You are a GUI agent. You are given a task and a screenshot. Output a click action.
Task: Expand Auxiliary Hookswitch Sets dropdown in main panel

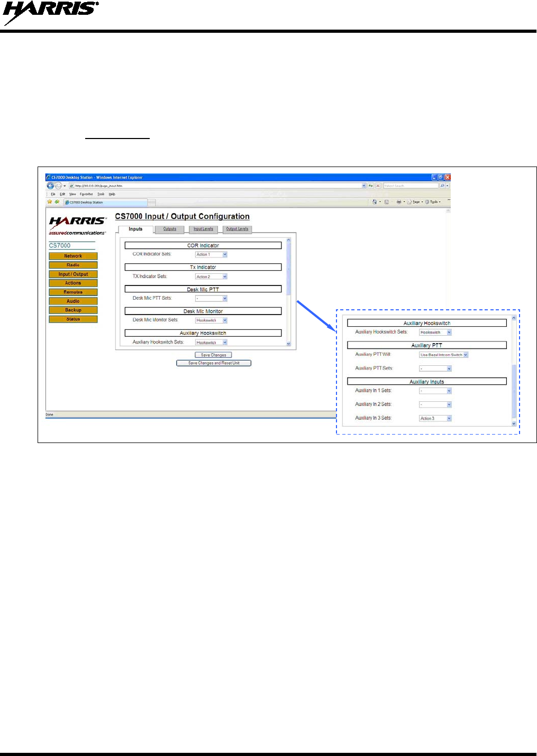(x=211, y=343)
